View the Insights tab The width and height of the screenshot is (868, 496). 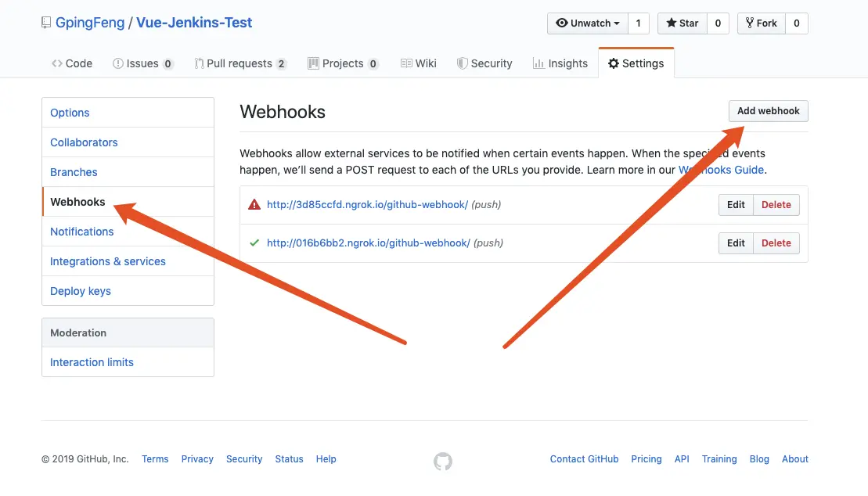coord(560,63)
